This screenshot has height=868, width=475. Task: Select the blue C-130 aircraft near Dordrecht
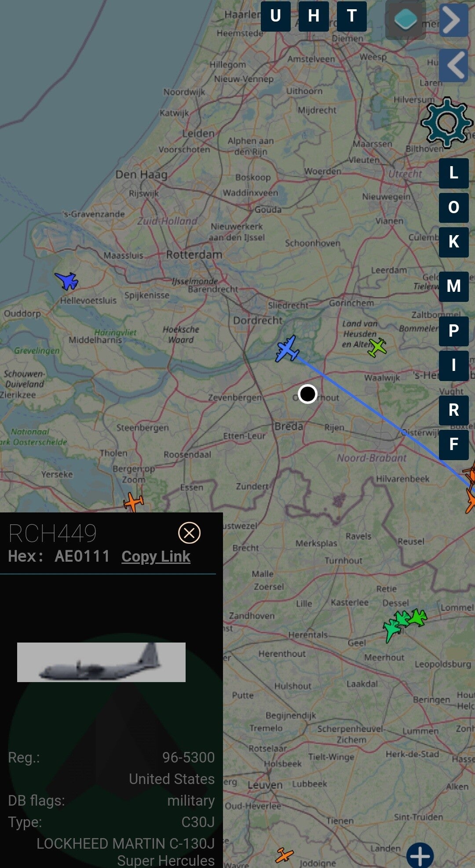pos(287,349)
